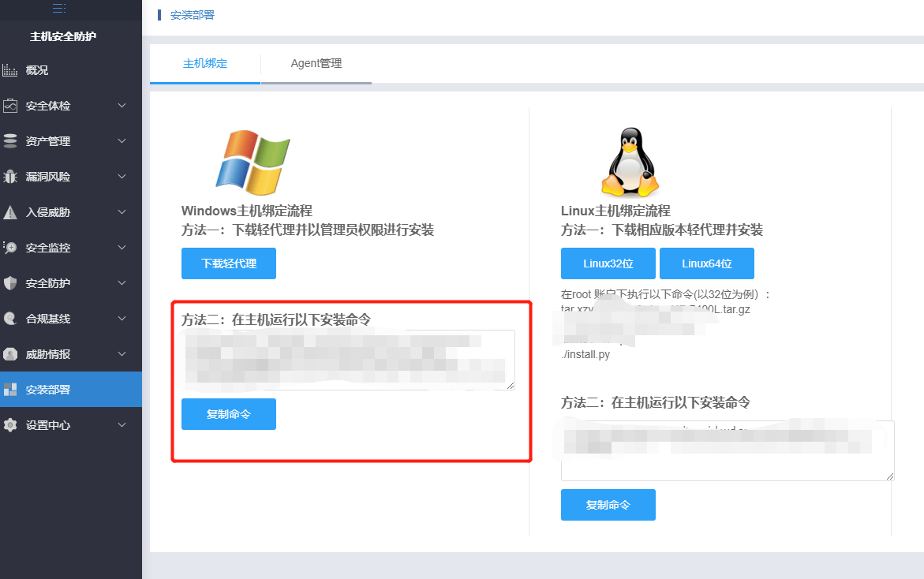
Task: Open the 概况 overview chart icon
Action: pyautogui.click(x=10, y=71)
